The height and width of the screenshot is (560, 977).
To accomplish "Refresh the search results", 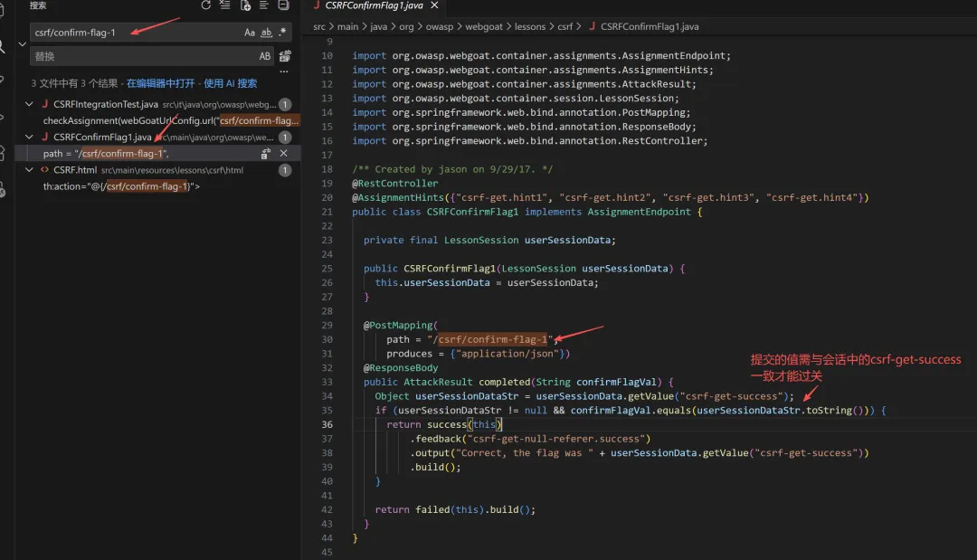I will click(x=205, y=5).
